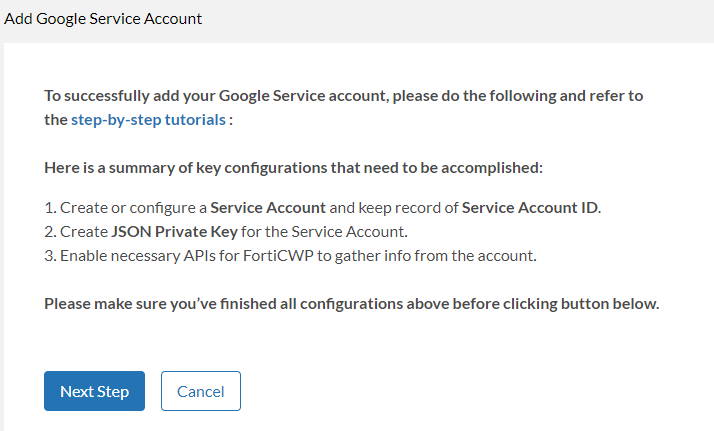The image size is (714, 431).
Task: Click 'Create or configure a' in step 1
Action: point(133,208)
